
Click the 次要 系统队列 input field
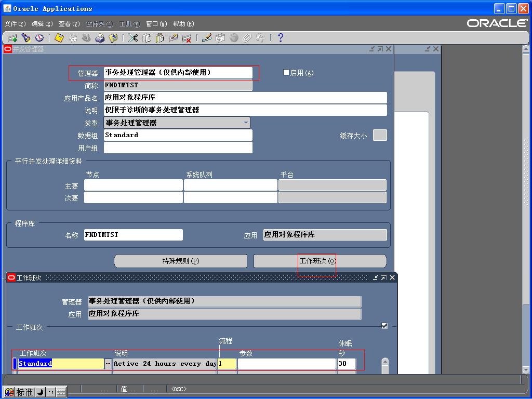point(231,197)
